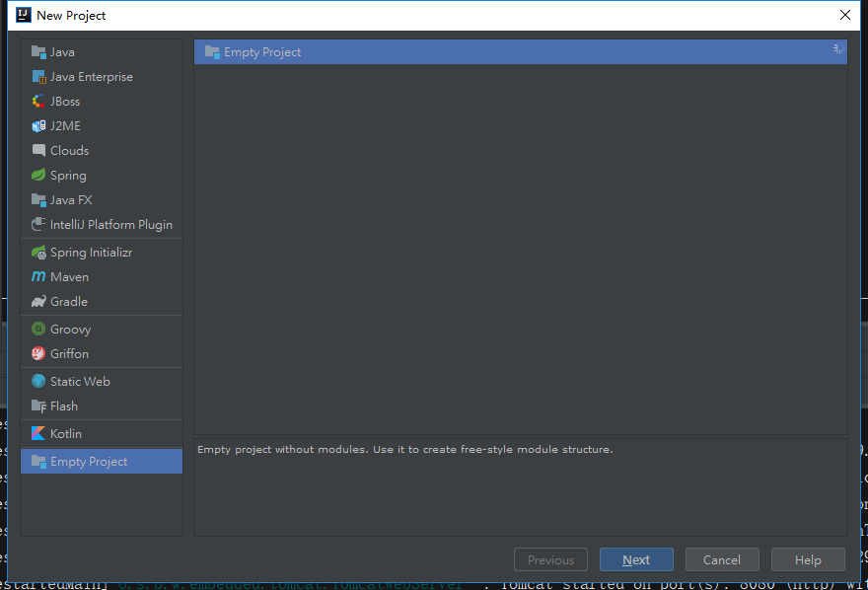Select the Java project type label
Screen dimensions: 868x590
click(x=62, y=52)
